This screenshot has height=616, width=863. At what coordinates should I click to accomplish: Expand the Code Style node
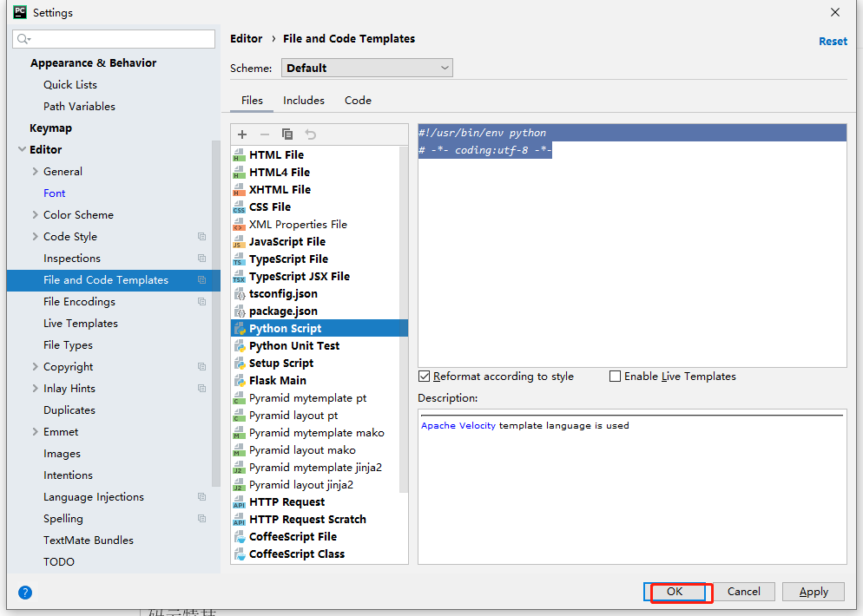[36, 237]
